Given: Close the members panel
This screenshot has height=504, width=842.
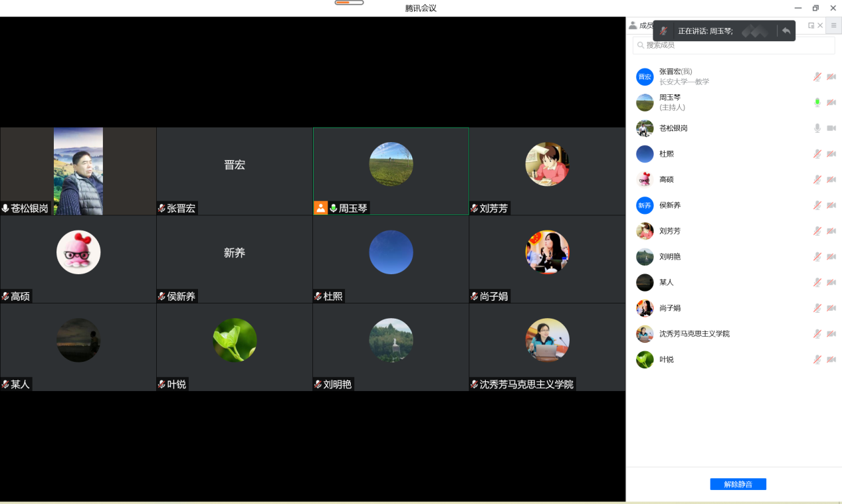Looking at the screenshot, I should coord(820,25).
